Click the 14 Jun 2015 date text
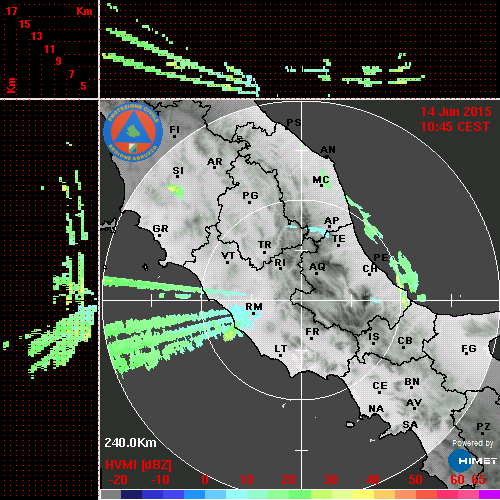 tap(456, 112)
